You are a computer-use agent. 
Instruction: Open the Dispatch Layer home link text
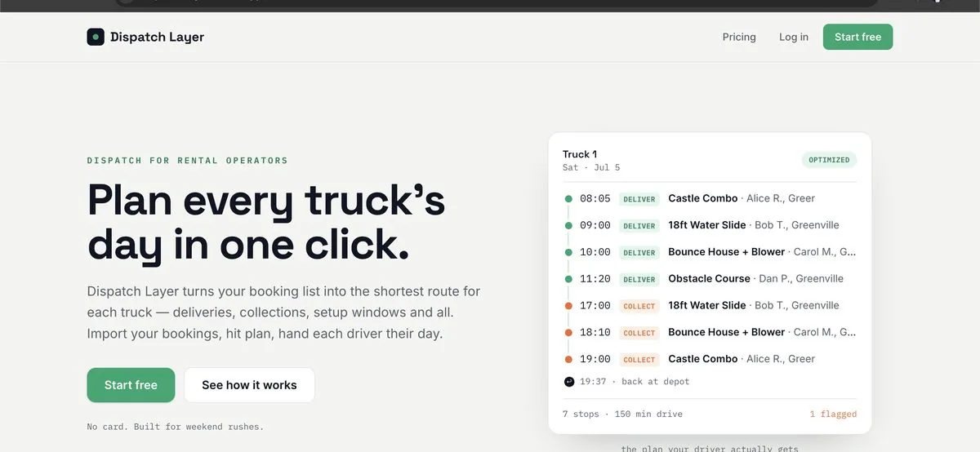[157, 37]
